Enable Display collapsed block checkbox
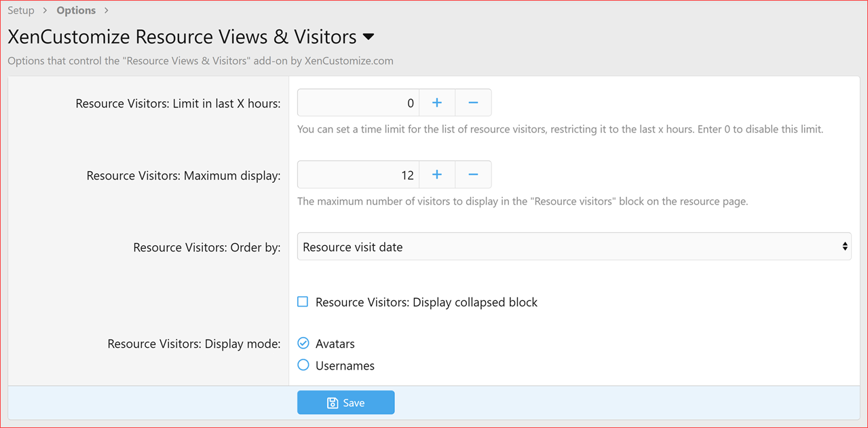 (303, 301)
